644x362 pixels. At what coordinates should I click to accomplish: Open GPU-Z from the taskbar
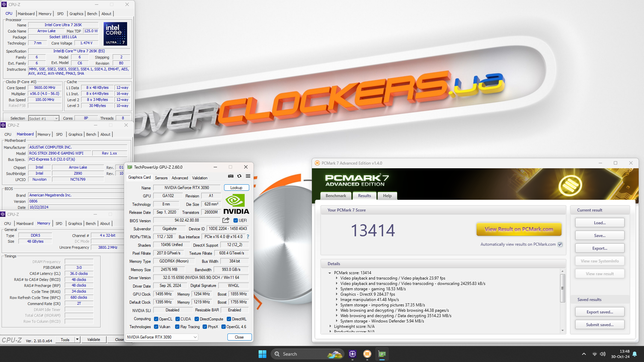(382, 354)
